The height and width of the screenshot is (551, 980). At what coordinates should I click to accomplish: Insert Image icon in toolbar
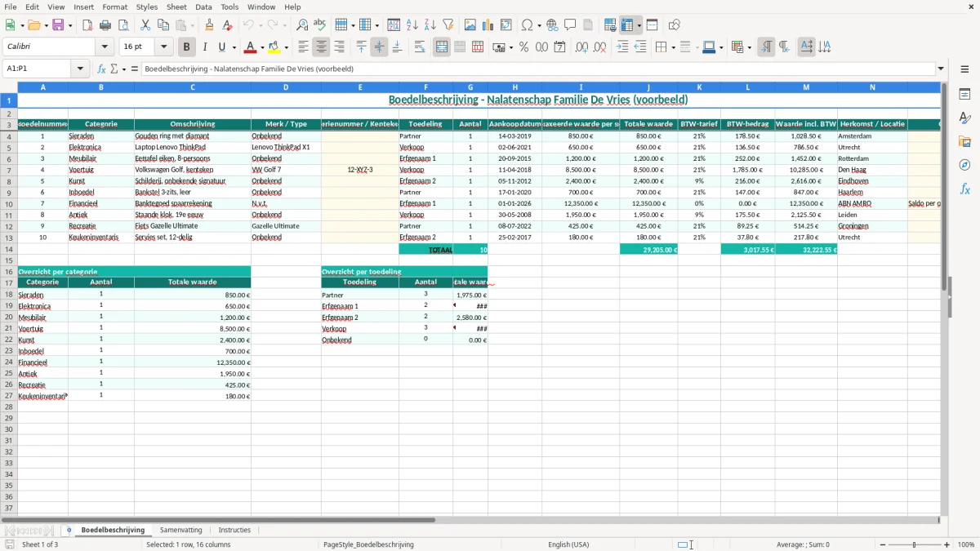(470, 25)
